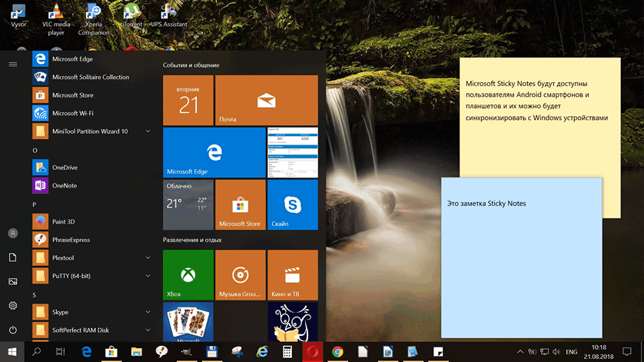Open Microsoft Store from the taskbar
Image resolution: width=644 pixels, height=362 pixels.
pyautogui.click(x=111, y=352)
